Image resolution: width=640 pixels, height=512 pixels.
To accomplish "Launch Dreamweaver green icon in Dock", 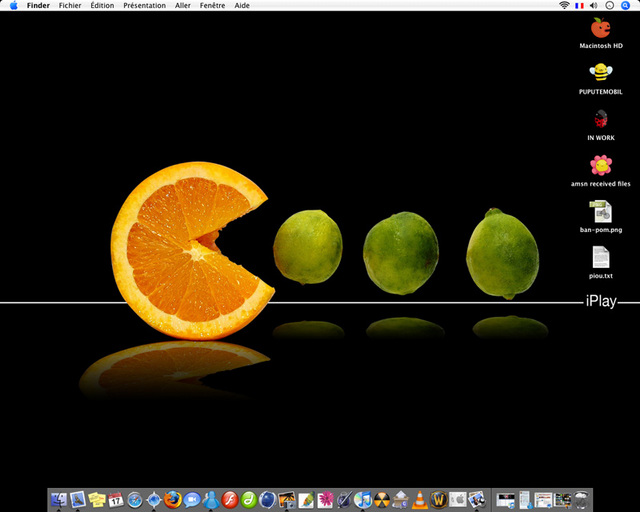I will coord(249,499).
